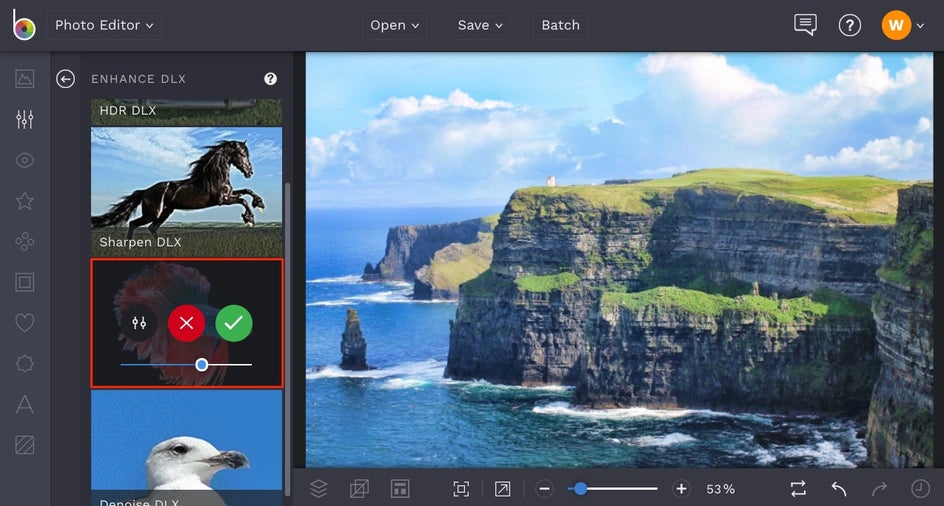Undo the last action
944x506 pixels.
pos(839,489)
